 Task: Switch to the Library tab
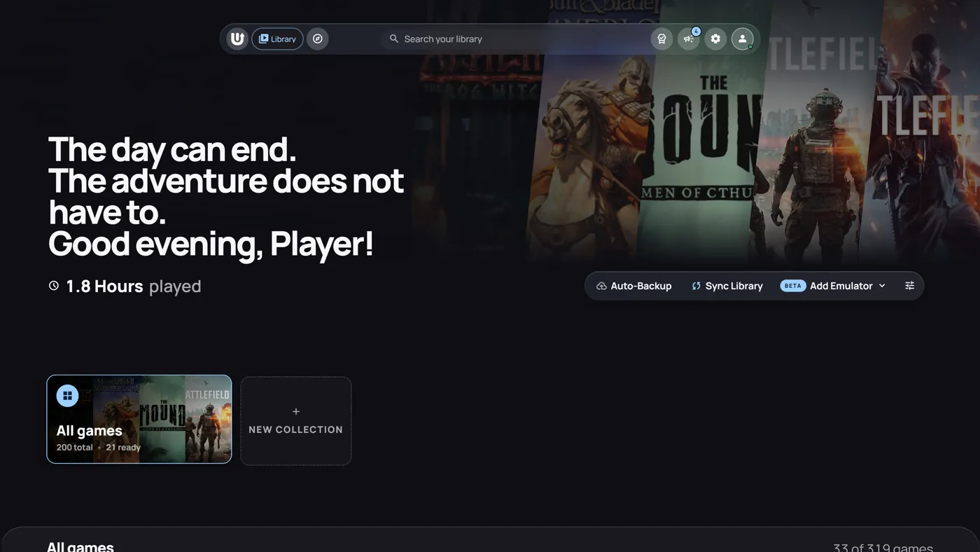(x=277, y=39)
